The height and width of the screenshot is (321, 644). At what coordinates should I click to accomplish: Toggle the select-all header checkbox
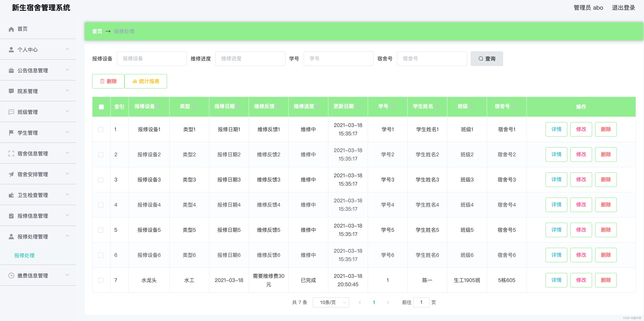[x=101, y=107]
